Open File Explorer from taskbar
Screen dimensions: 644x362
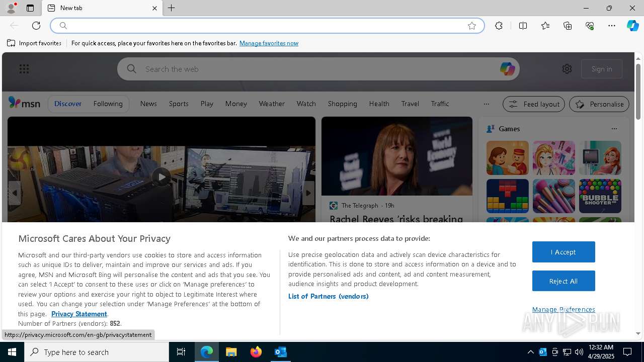(231, 352)
